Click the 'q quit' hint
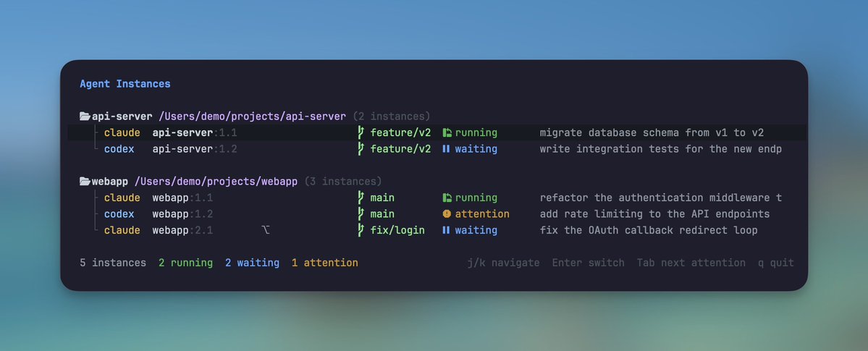The height and width of the screenshot is (351, 868). 776,263
